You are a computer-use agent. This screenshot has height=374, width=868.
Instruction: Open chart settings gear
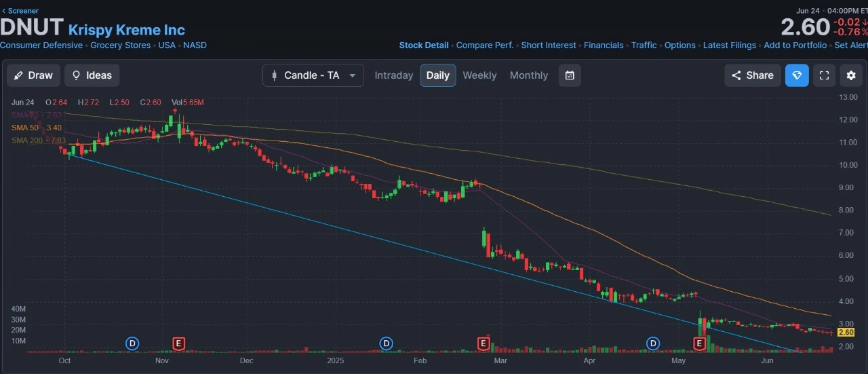coord(851,75)
